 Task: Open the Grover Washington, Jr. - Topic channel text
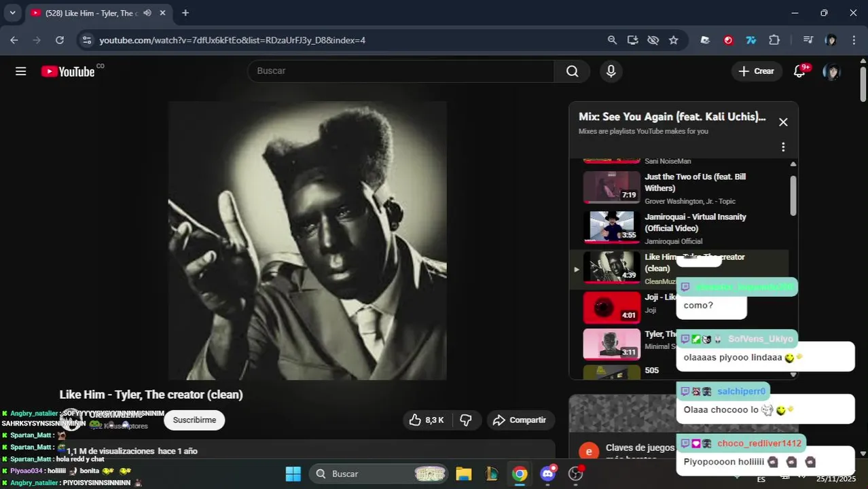(x=690, y=201)
